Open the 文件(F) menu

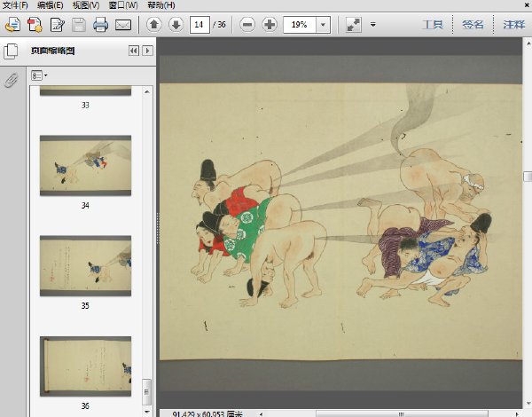tap(15, 5)
